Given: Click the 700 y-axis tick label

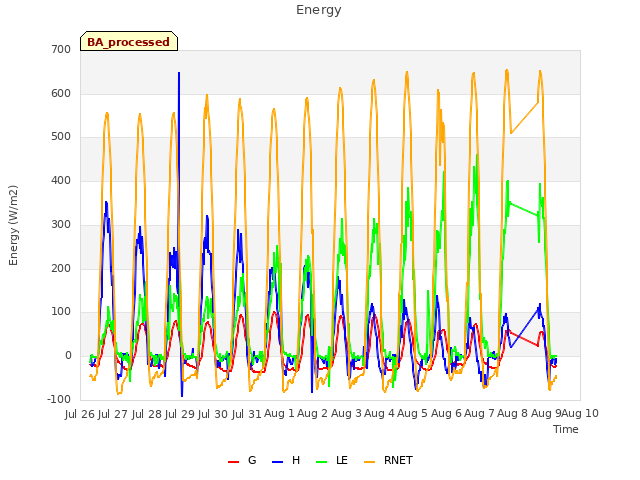Looking at the screenshot, I should [x=61, y=49].
